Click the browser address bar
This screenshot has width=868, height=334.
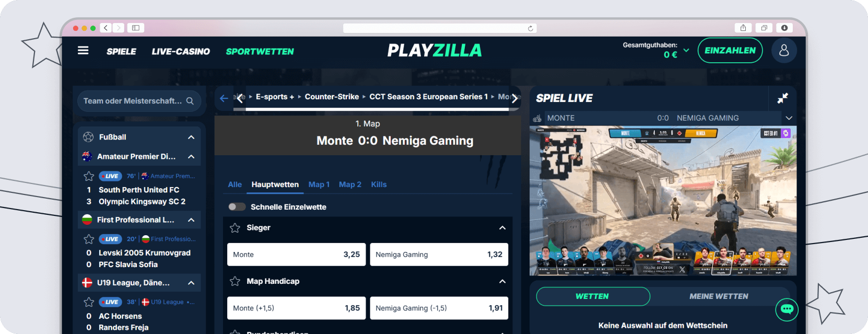coord(440,28)
